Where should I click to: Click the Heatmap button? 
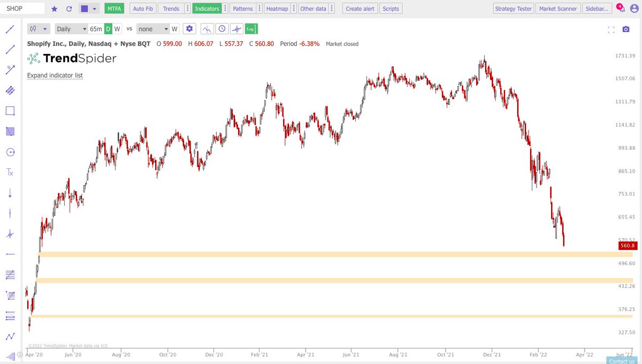click(277, 9)
